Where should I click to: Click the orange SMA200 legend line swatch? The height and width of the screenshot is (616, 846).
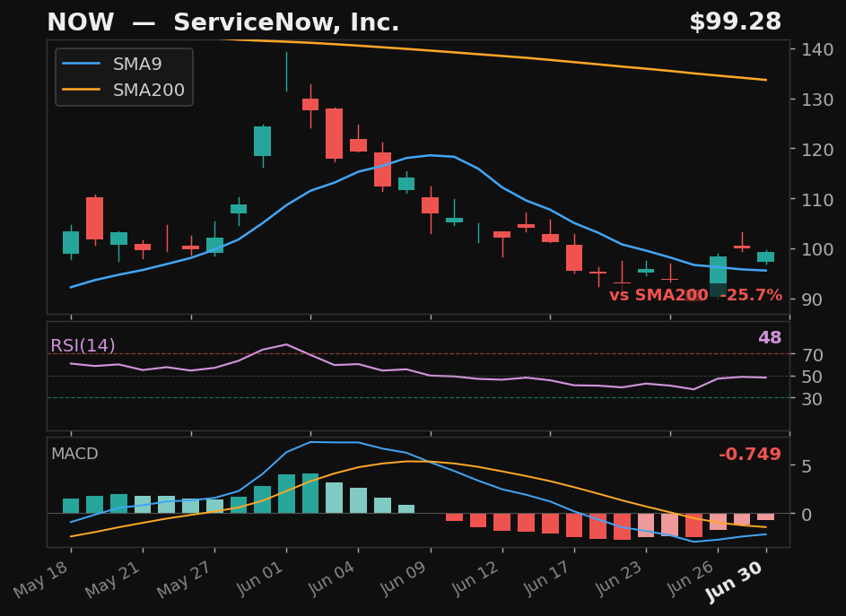(x=82, y=90)
